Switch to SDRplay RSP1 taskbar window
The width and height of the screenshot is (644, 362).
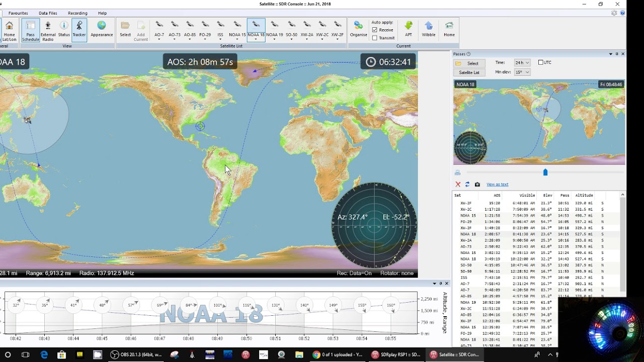point(396,354)
